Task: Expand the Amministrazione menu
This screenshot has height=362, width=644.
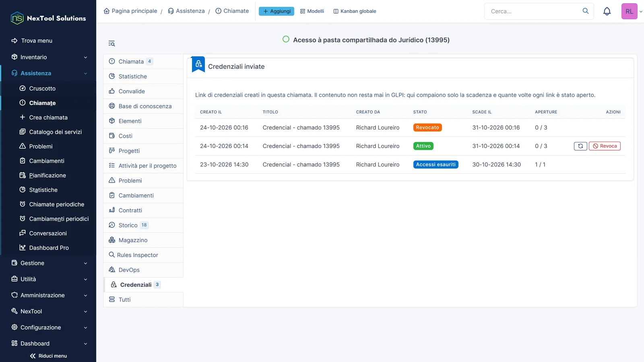Action: click(48, 295)
